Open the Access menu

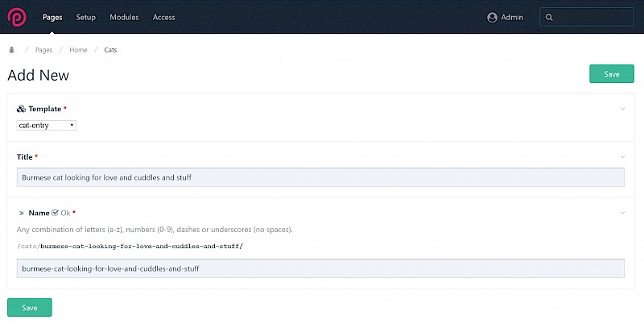pos(163,17)
